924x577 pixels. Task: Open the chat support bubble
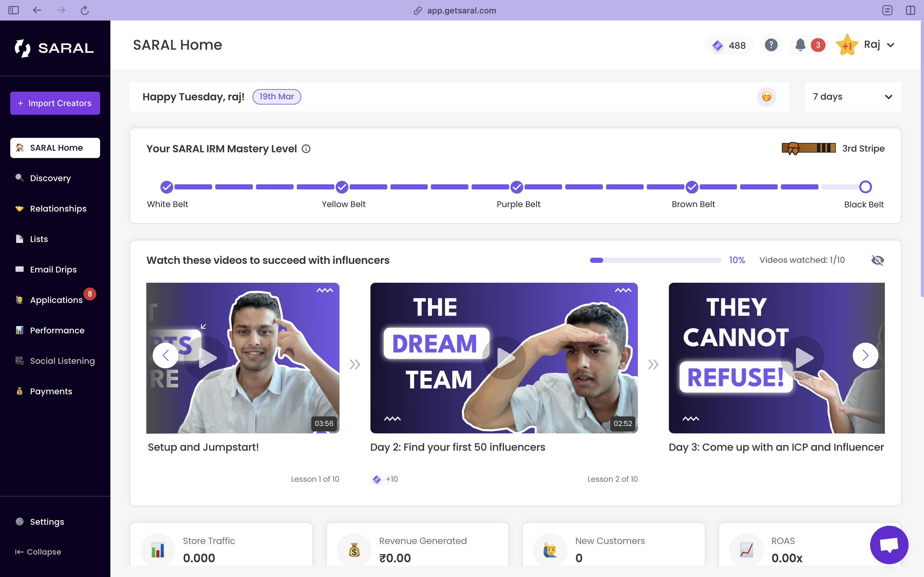pos(889,545)
